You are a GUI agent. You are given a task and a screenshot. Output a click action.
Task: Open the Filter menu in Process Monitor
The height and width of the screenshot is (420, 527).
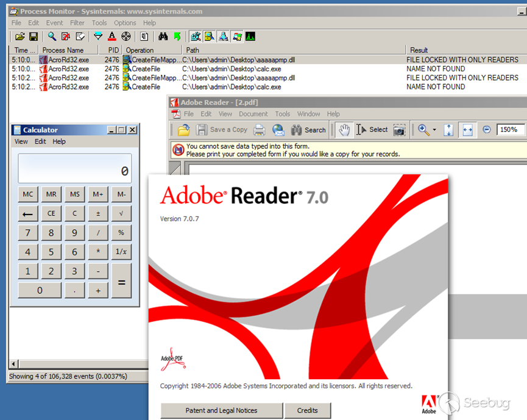[77, 23]
